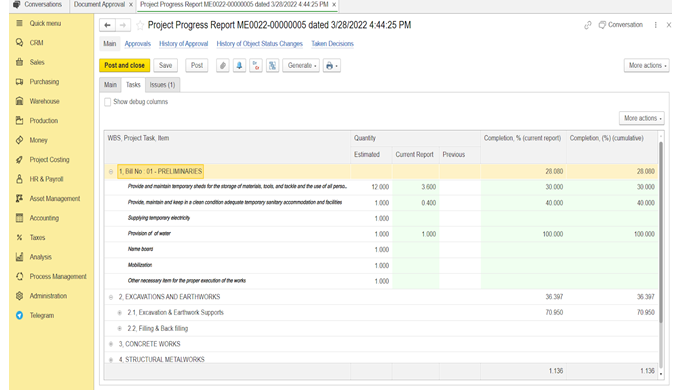Collapse the EXCAVATIONS AND EARTHWORKS group
680x390 pixels.
coord(111,297)
